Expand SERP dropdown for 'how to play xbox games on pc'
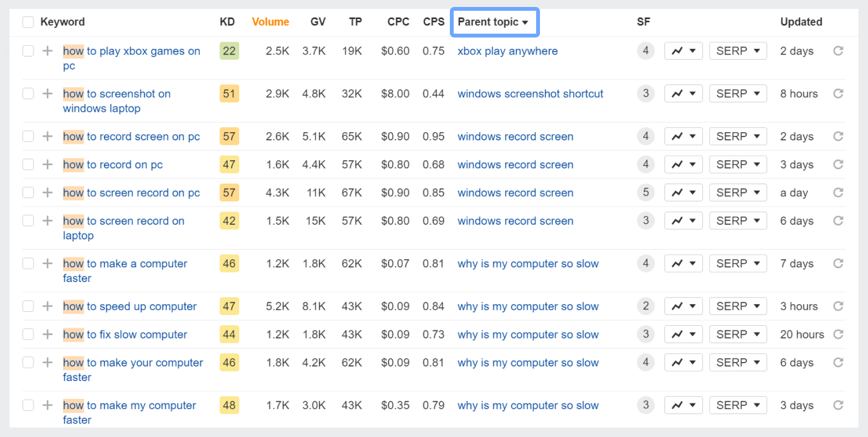 tap(738, 51)
